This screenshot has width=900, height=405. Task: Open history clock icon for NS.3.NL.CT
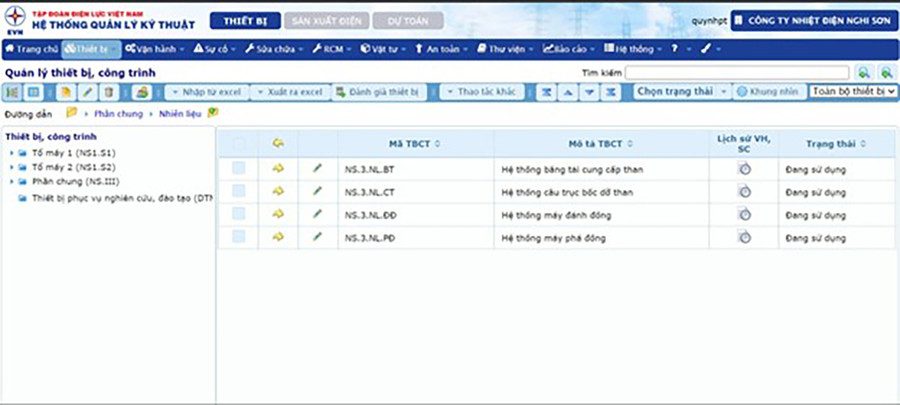coord(744,192)
